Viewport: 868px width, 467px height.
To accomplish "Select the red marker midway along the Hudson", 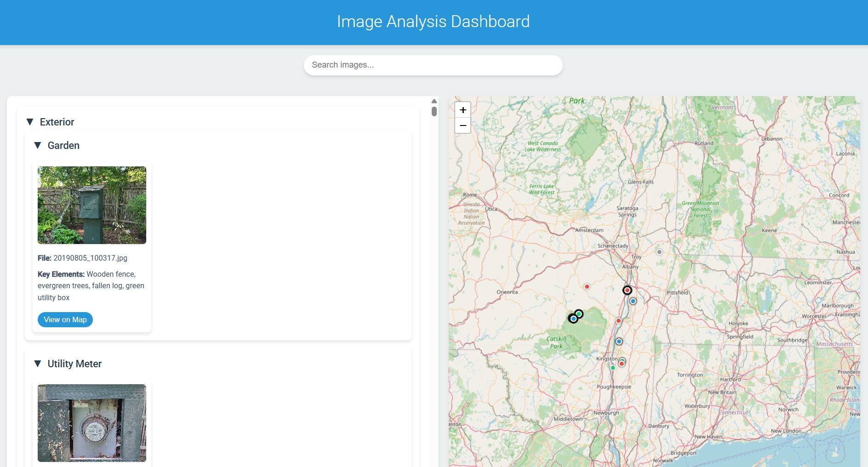I will 619,321.
